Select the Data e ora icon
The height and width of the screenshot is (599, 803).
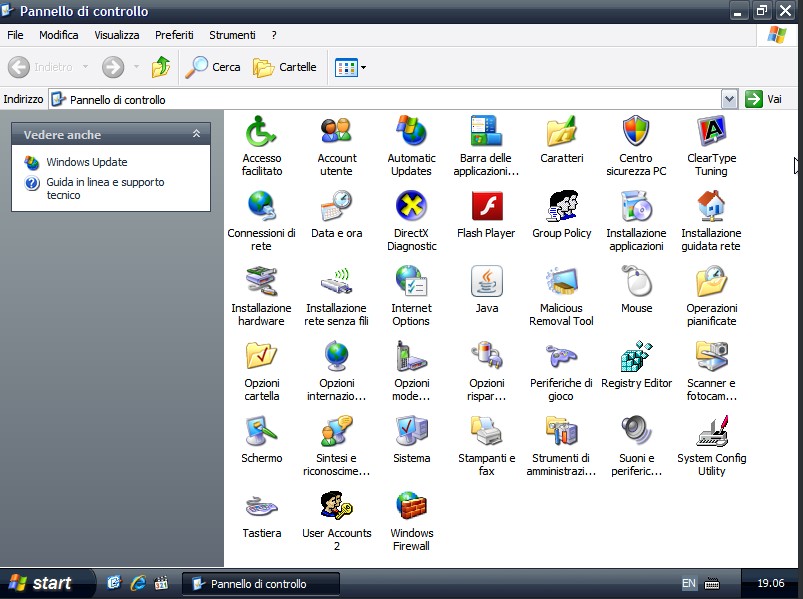[x=336, y=214]
